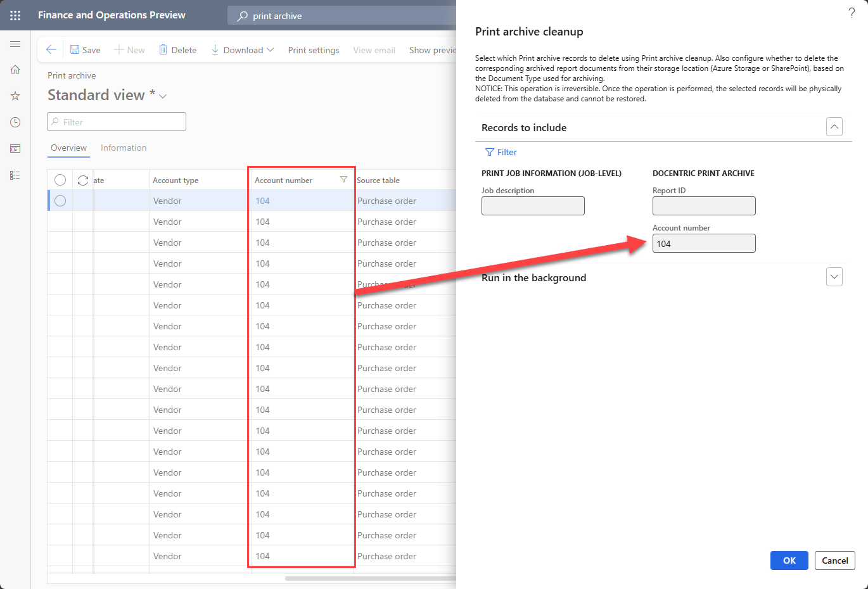Click the Account number input field
Viewport: 868px width, 589px height.
tap(703, 244)
